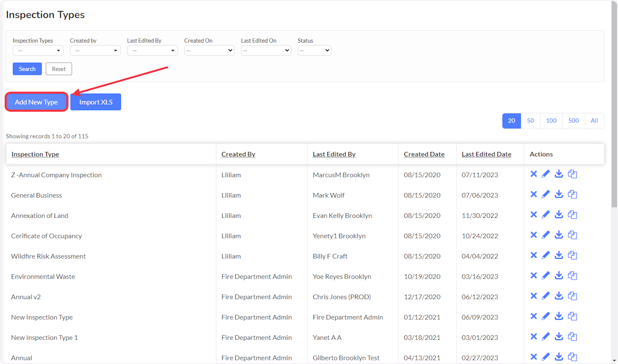Duplicate the Wildfire Risk Assessment type

point(572,255)
